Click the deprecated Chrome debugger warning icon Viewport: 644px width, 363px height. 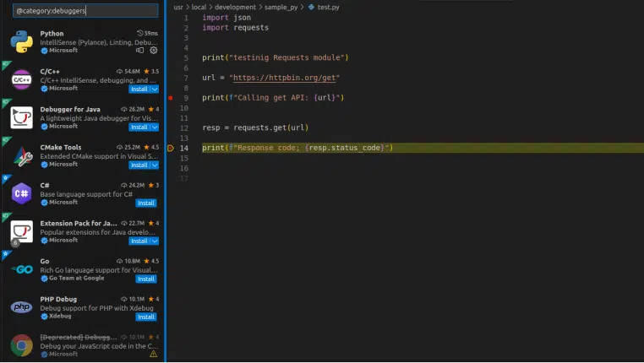click(x=153, y=355)
